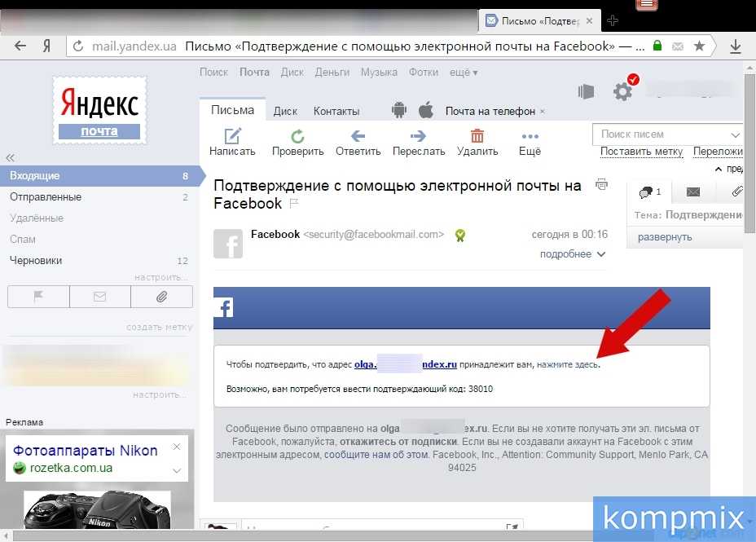The width and height of the screenshot is (756, 542).
Task: Click the Проверить refresh mail icon
Action: click(298, 136)
